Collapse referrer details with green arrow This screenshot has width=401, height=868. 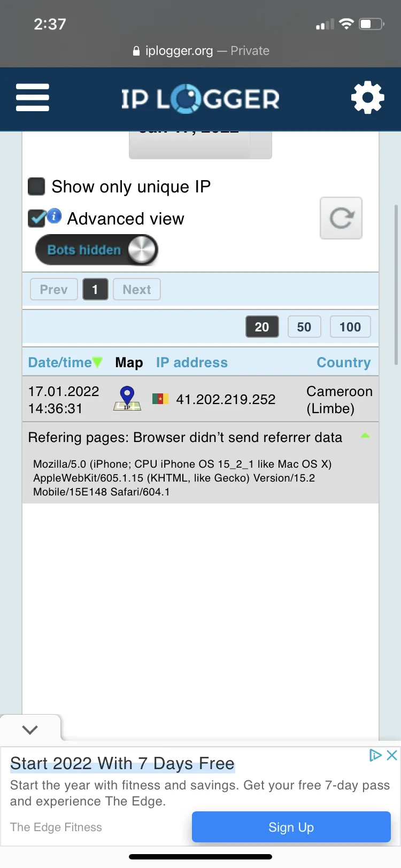pos(365,436)
